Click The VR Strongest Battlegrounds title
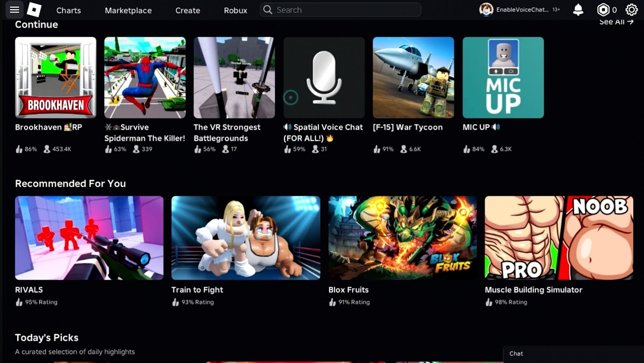This screenshot has width=644, height=363. pos(227,133)
